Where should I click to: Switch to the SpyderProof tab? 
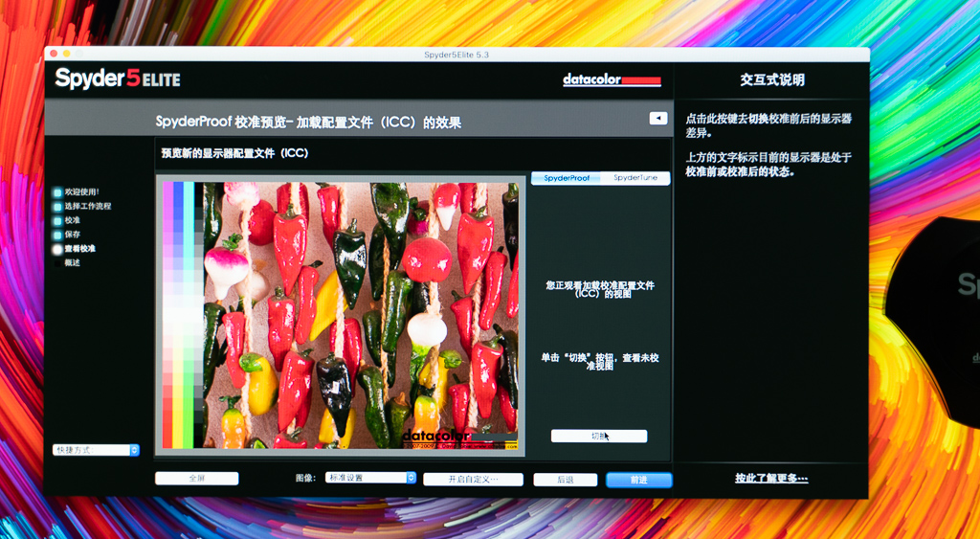point(567,178)
